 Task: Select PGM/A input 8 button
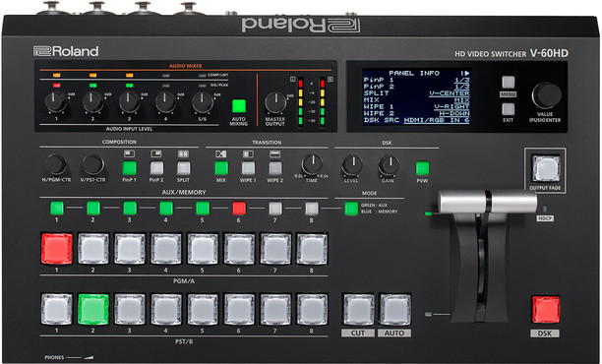pos(312,249)
